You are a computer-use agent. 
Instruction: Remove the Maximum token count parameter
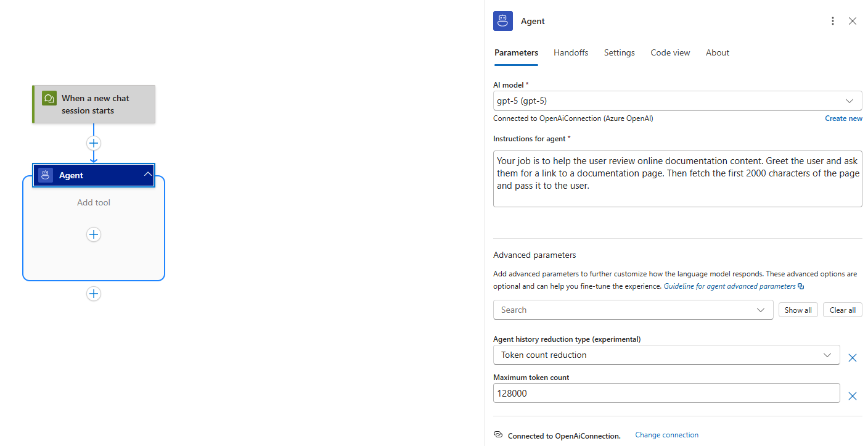coord(853,396)
